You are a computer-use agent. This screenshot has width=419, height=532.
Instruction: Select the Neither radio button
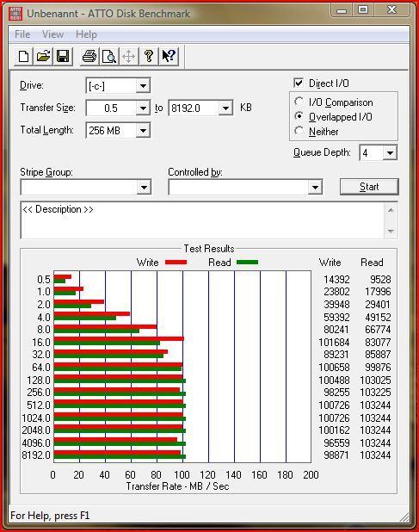[x=299, y=131]
